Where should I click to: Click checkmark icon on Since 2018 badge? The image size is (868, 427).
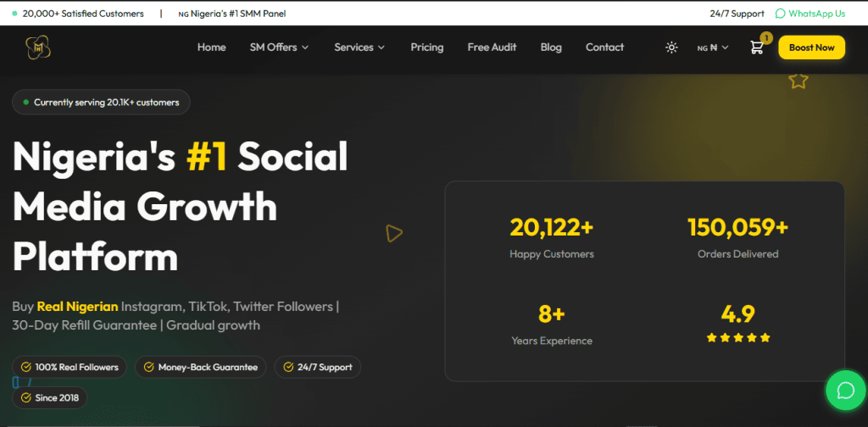(26, 397)
